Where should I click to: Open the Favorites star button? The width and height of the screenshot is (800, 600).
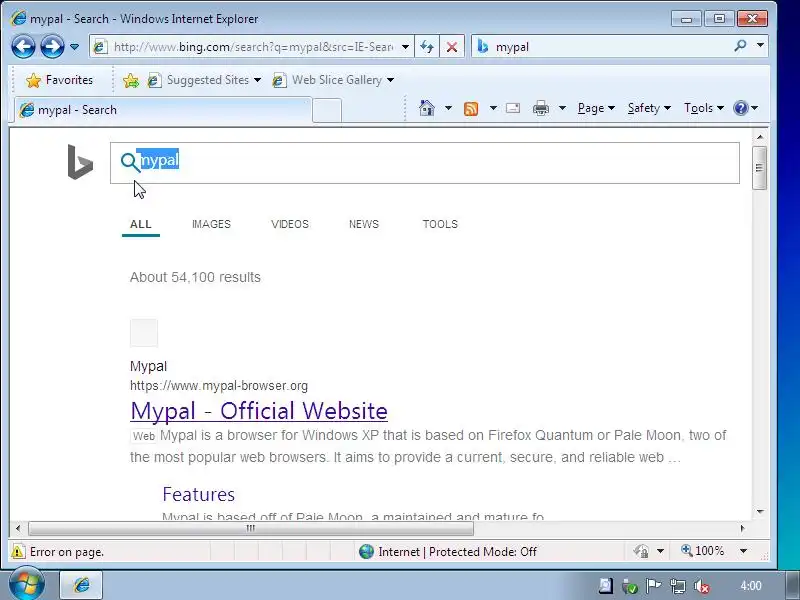coord(60,80)
